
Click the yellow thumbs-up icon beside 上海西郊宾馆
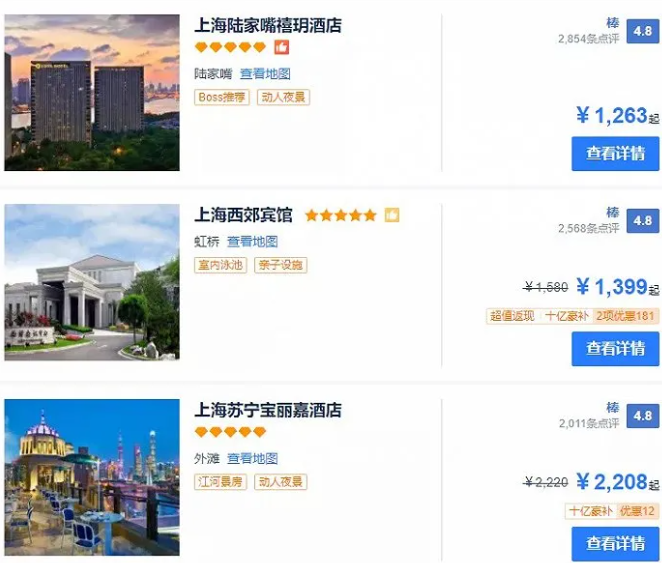pyautogui.click(x=392, y=215)
